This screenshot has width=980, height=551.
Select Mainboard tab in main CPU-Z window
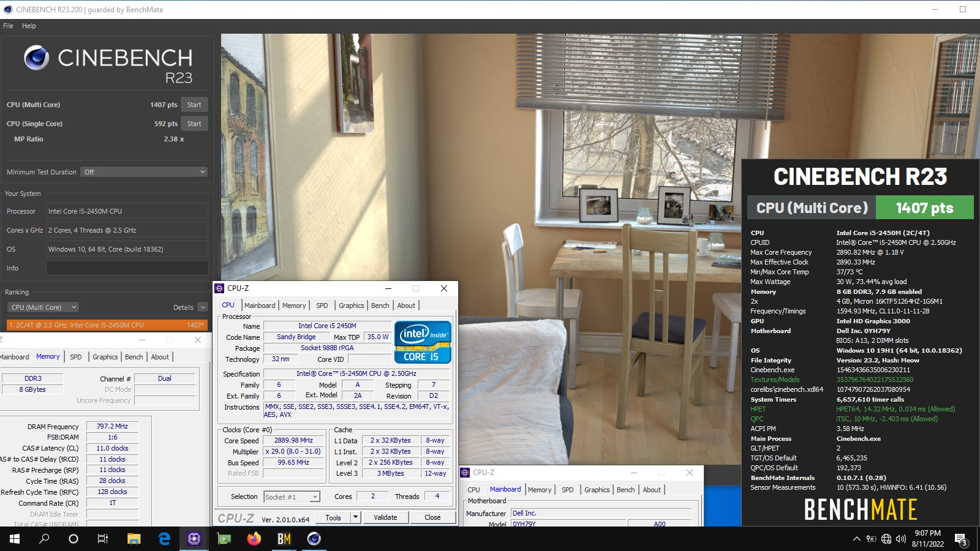[260, 305]
